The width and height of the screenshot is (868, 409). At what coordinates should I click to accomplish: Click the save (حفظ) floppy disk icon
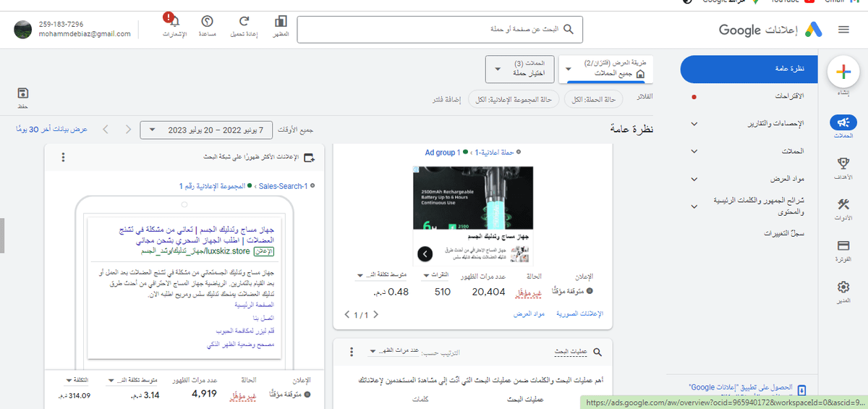tap(23, 93)
